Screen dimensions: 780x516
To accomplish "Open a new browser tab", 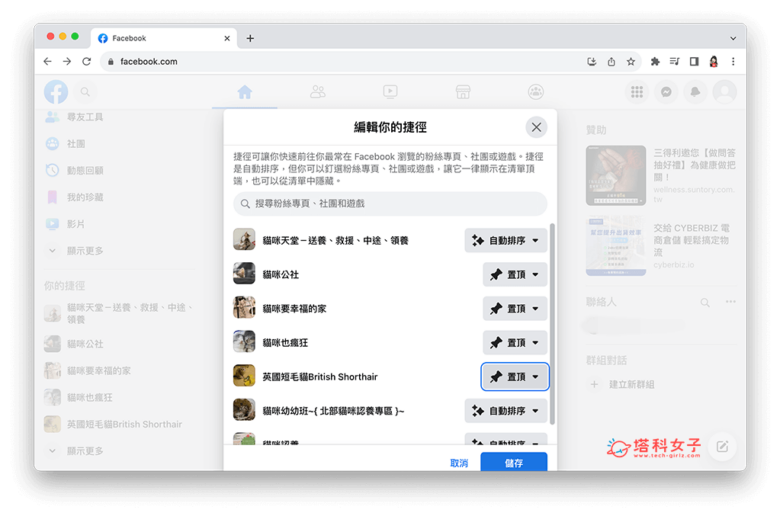I will click(250, 38).
